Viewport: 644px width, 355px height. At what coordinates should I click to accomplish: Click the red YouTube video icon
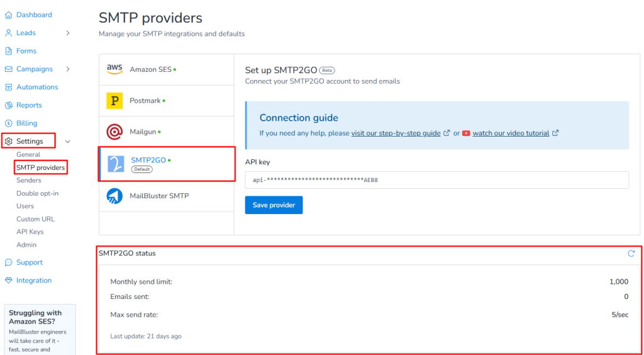(466, 133)
